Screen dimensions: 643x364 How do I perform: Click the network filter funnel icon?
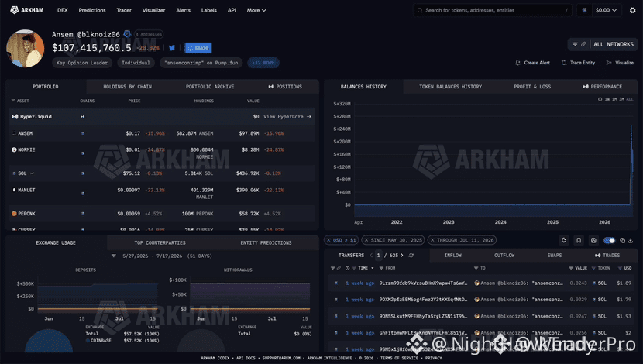coord(575,44)
